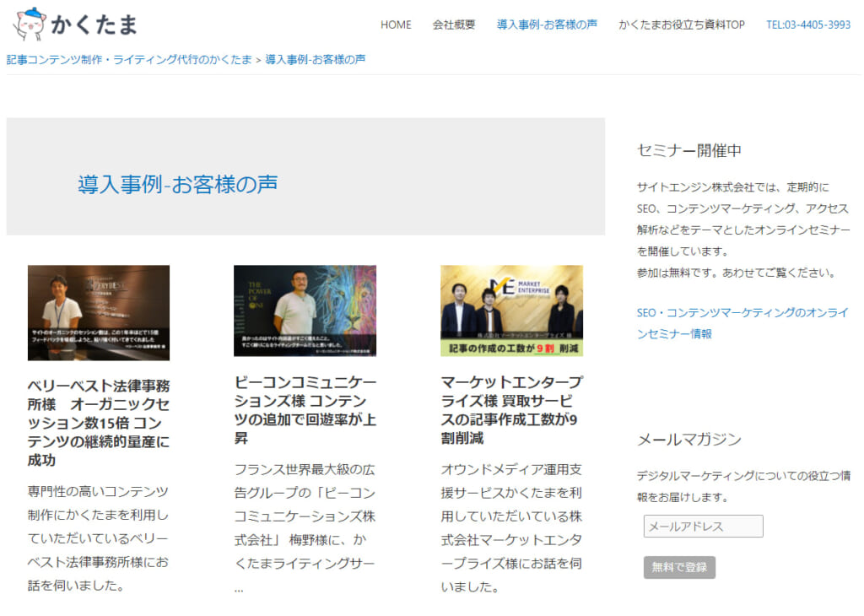Open かくたまお役立ち資料TOP menu

[x=682, y=24]
